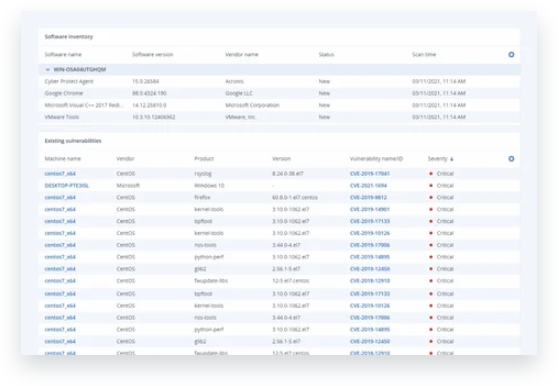Image resolution: width=559 pixels, height=386 pixels.
Task: Click version 14.12.25810.0 cell
Action: click(149, 105)
